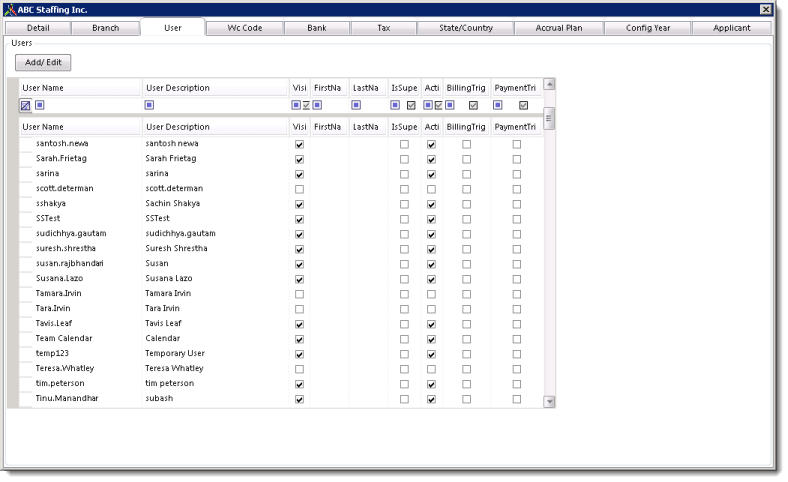Viewport: 788px width, 482px height.
Task: Click LastNa column filter operator icon
Action: pos(357,105)
